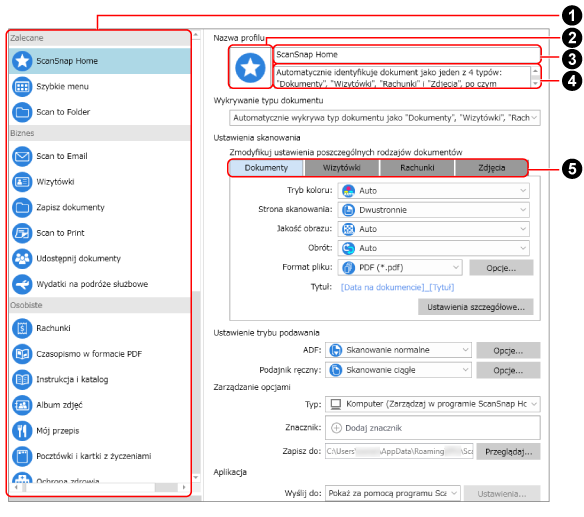Image resolution: width=584 pixels, height=517 pixels.
Task: Open the ADF Skanowanie normalne dropdown
Action: (398, 351)
